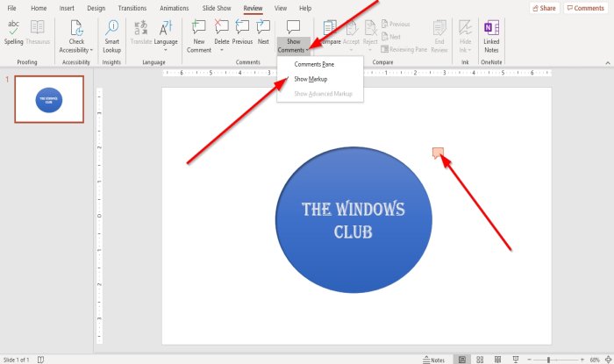Open the Help tab

tap(305, 8)
